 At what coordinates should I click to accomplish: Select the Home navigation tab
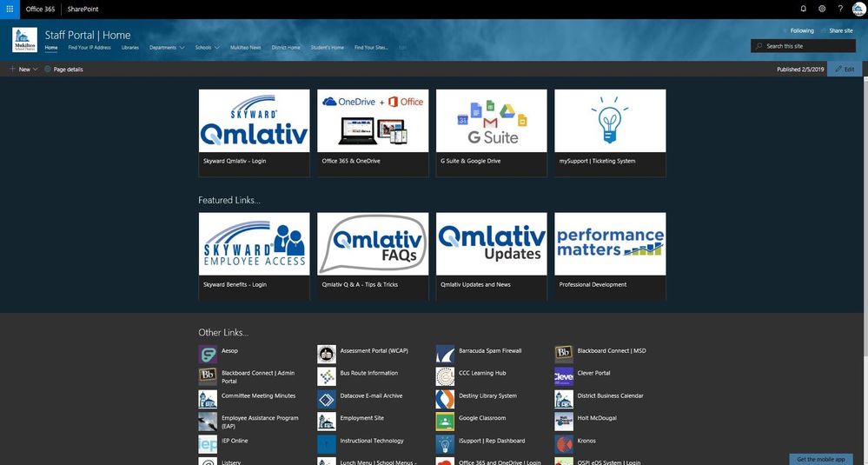click(51, 48)
